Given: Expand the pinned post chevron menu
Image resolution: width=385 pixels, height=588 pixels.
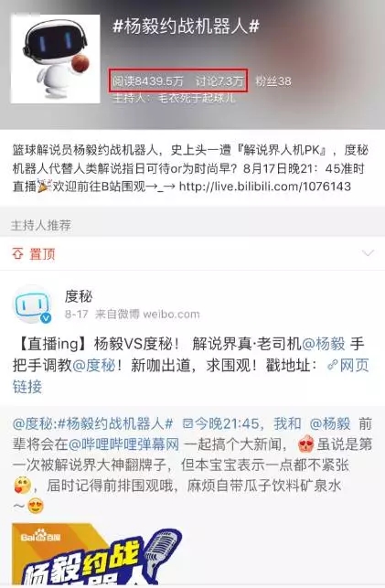Looking at the screenshot, I should pyautogui.click(x=368, y=253).
